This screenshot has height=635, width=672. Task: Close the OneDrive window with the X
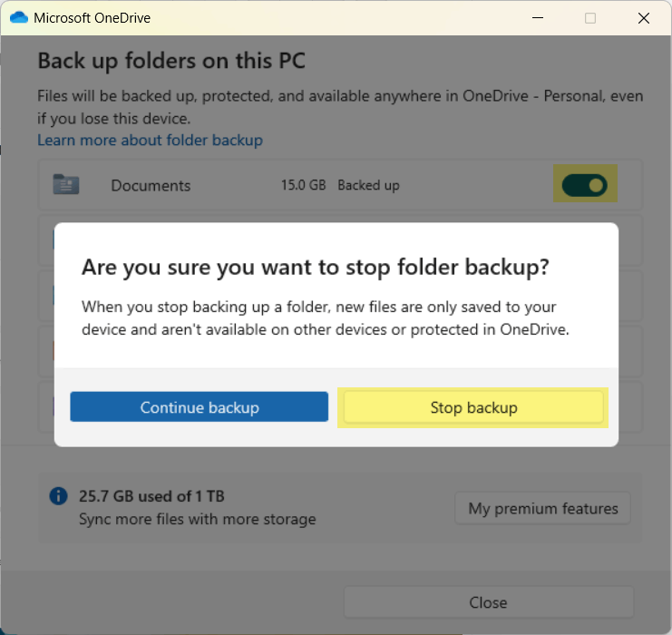[x=644, y=17]
